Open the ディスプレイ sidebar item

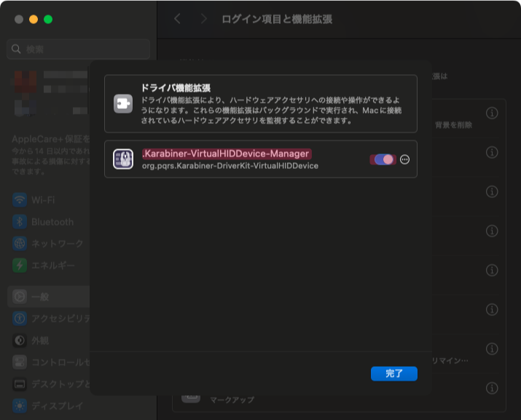pos(48,405)
